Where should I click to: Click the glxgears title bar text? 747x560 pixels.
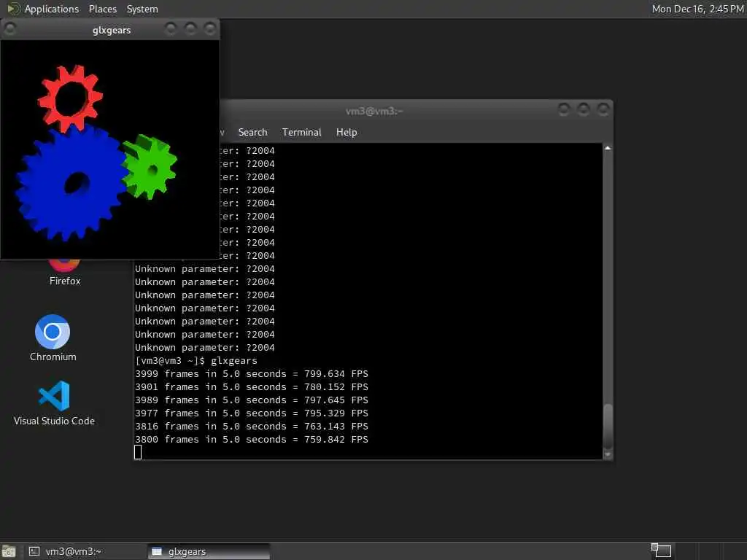click(x=112, y=30)
